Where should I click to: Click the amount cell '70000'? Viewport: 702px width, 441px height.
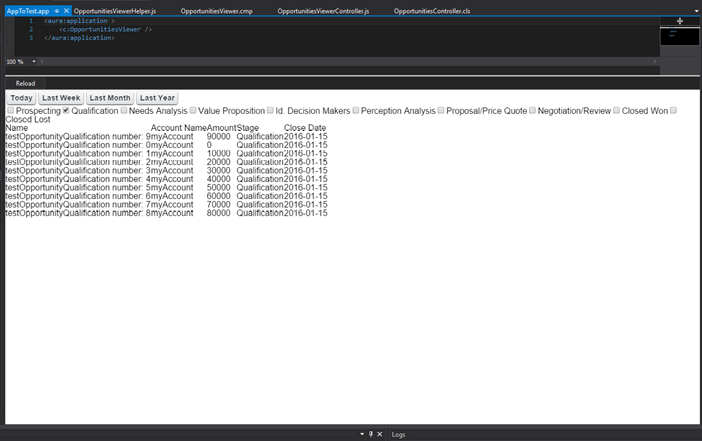(x=218, y=204)
